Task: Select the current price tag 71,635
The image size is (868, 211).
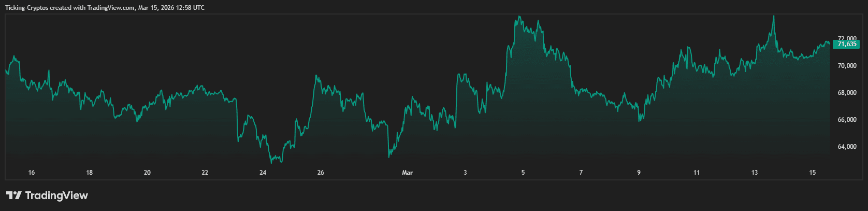Action: pos(846,45)
